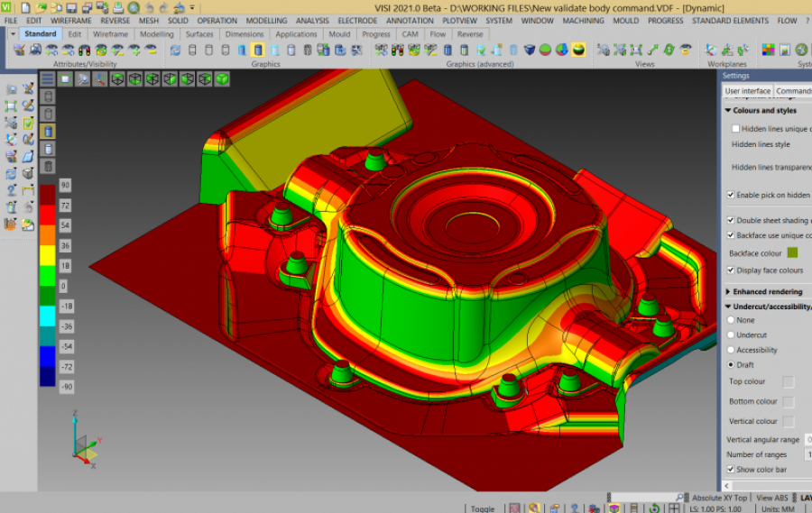
Task: Toggle Hidden lines unique checkbox
Action: [735, 128]
